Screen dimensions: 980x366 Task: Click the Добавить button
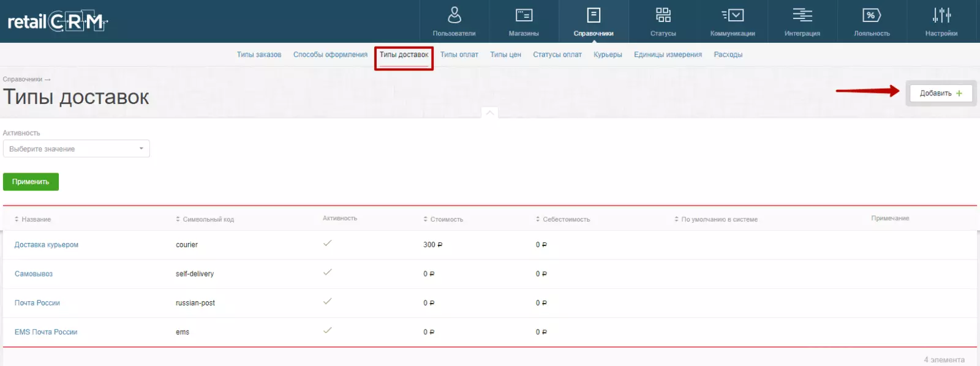click(x=941, y=93)
